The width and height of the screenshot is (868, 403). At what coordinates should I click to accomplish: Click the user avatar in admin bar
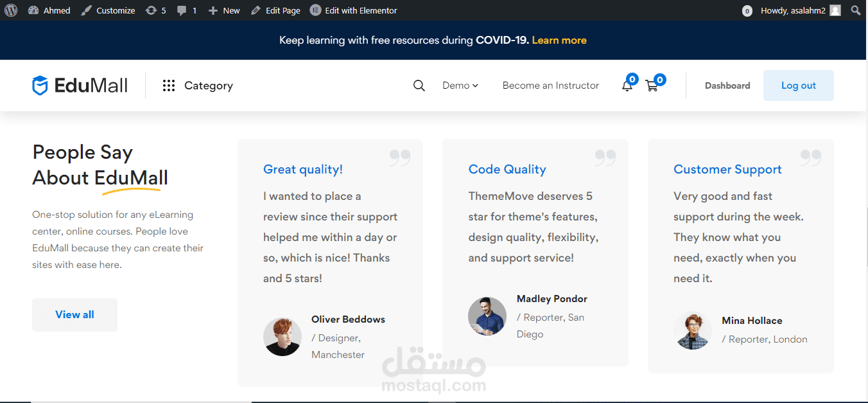pos(835,10)
